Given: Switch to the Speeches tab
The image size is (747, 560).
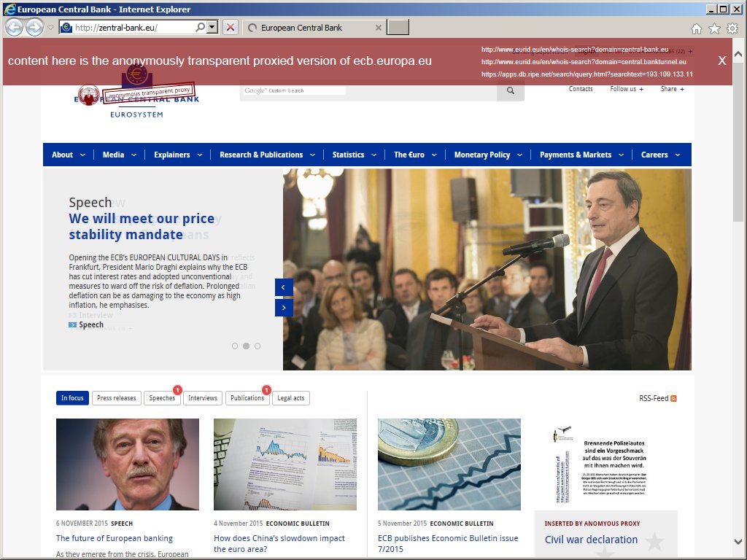Looking at the screenshot, I should point(162,398).
